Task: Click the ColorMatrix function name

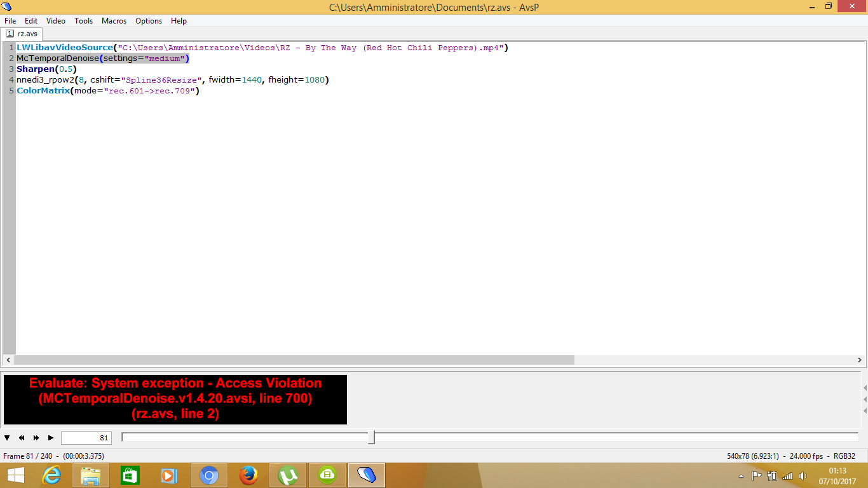Action: tap(43, 91)
